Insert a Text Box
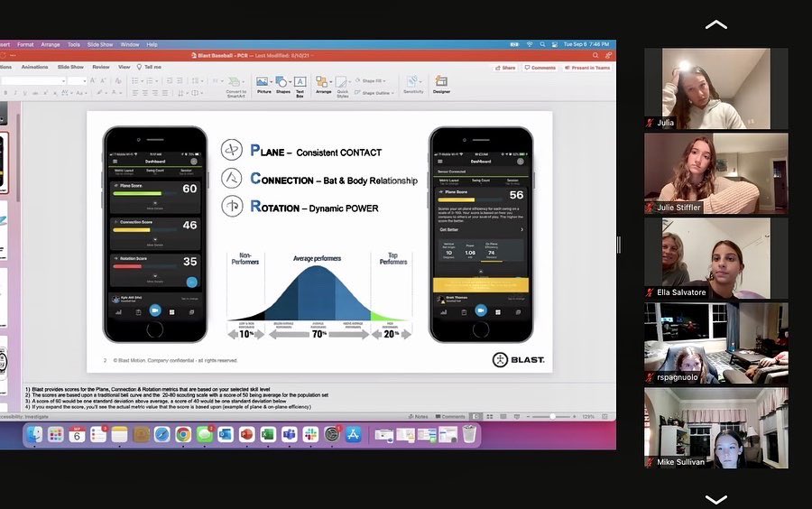 coord(300,87)
